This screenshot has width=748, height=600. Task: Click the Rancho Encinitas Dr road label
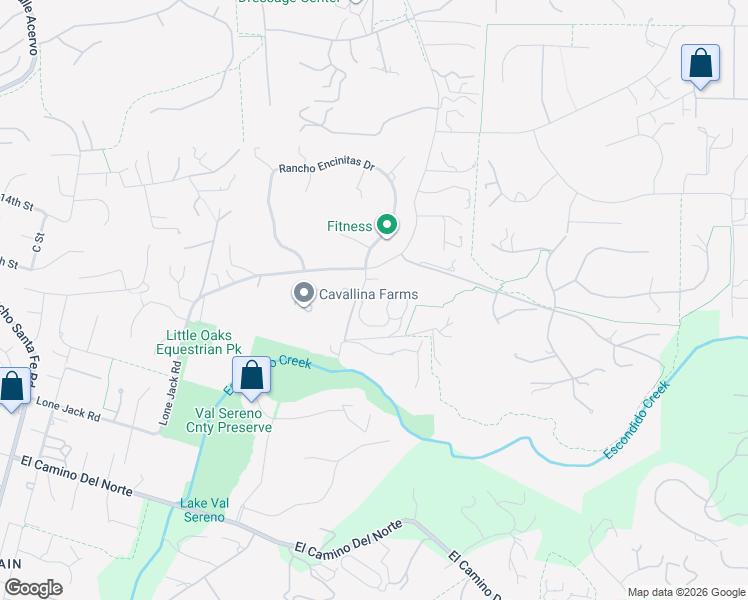click(327, 165)
